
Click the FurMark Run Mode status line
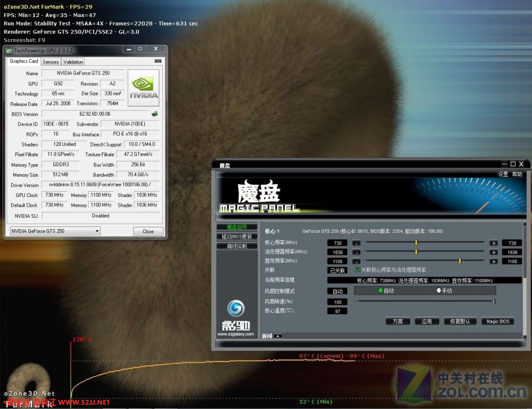point(101,23)
